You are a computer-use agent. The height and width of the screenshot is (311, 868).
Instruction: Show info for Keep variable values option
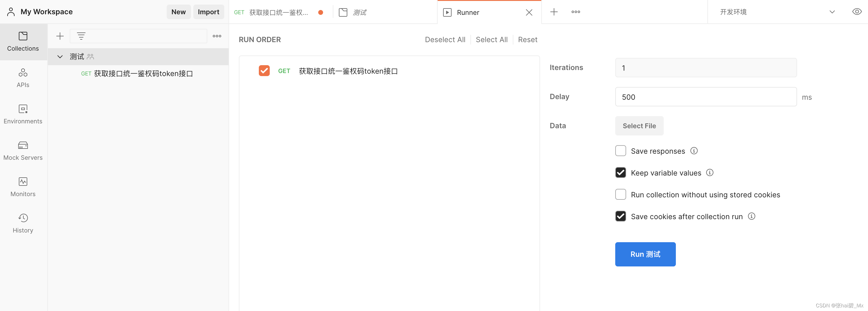(710, 172)
